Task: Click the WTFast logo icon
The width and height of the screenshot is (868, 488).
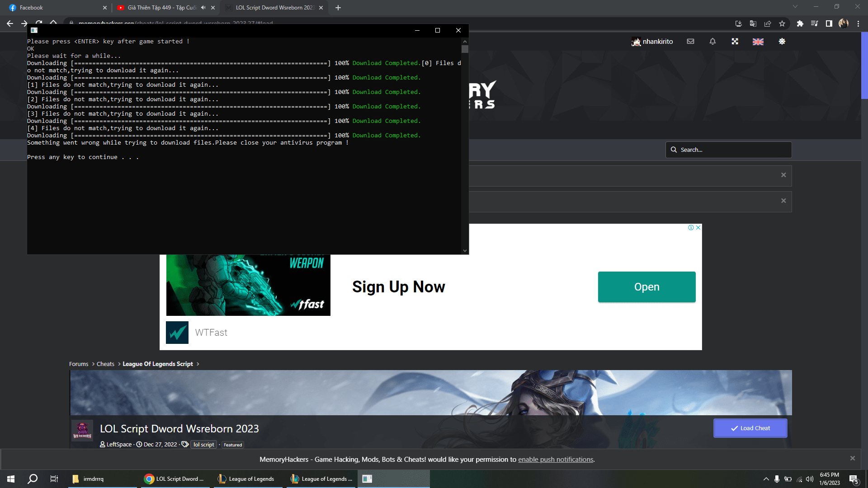Action: pyautogui.click(x=177, y=333)
